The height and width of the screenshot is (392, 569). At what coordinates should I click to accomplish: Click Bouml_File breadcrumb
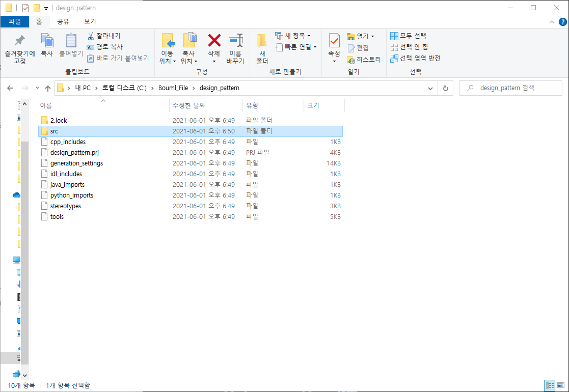coord(173,88)
